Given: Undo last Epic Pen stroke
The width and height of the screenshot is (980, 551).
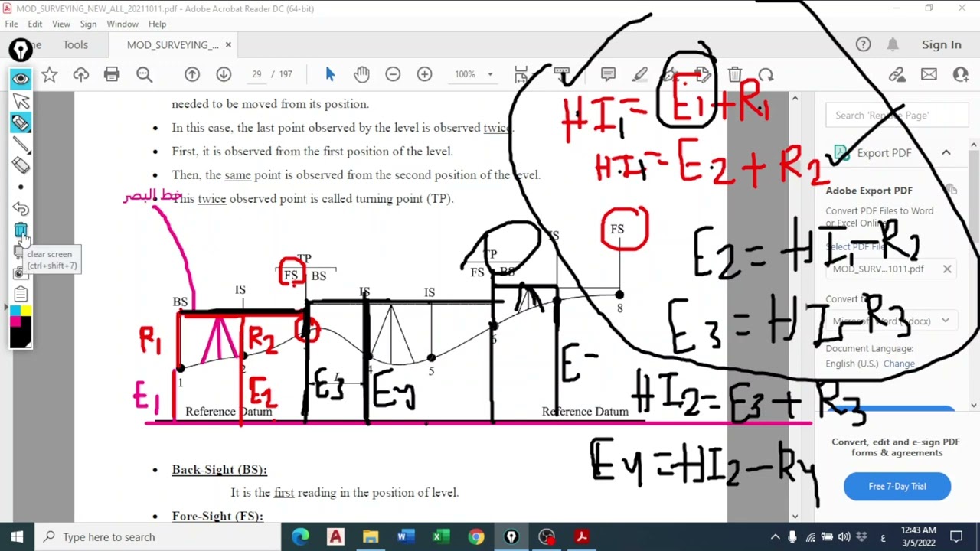Looking at the screenshot, I should (x=21, y=208).
